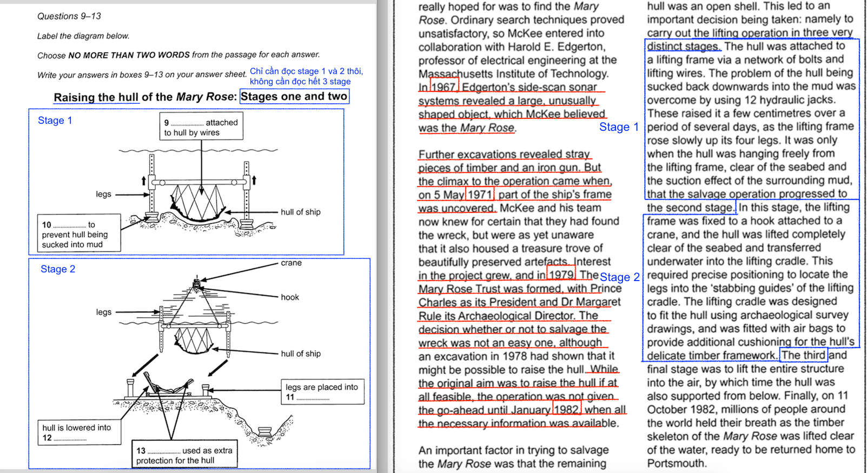Click the 'Questions 9–13' heading
The image size is (868, 473).
[69, 16]
